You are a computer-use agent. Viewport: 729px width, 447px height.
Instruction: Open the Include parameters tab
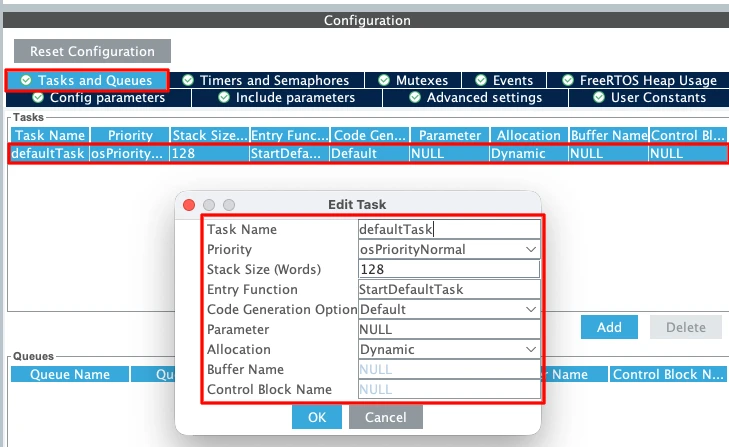[286, 98]
